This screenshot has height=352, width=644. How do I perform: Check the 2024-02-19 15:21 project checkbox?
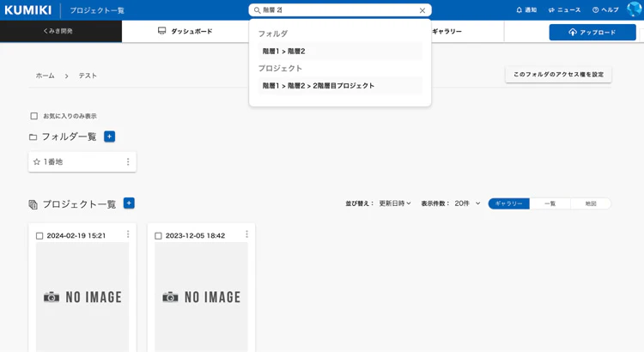coord(39,236)
